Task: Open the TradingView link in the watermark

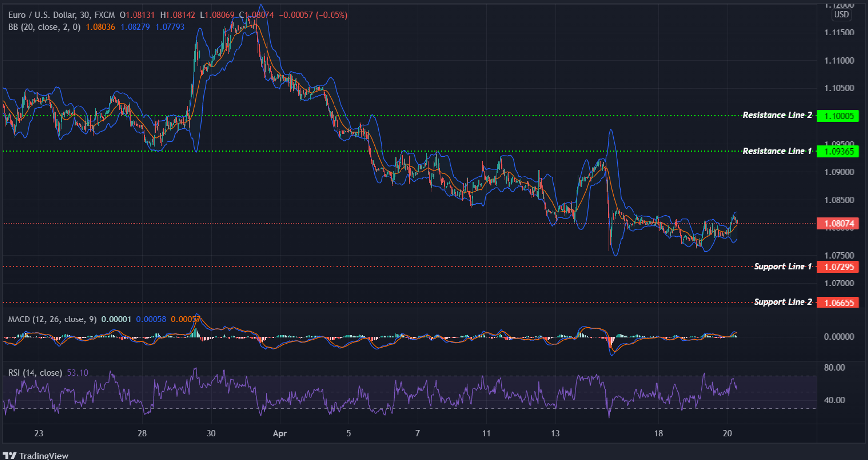Action: pyautogui.click(x=44, y=455)
